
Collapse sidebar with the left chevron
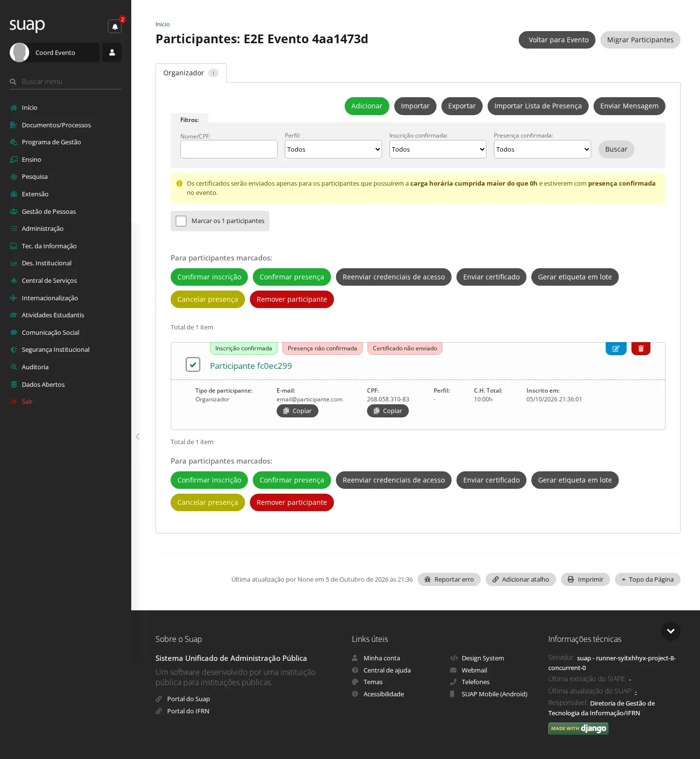(x=138, y=436)
